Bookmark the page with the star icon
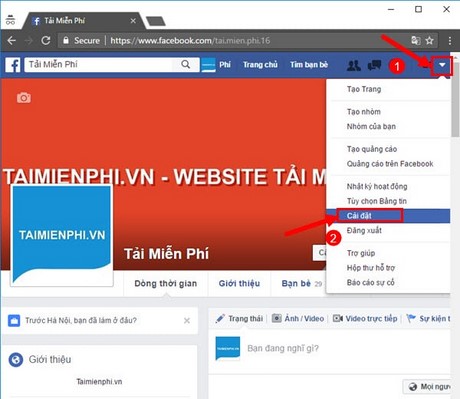Viewport: 460px width, 399px height. click(x=430, y=41)
